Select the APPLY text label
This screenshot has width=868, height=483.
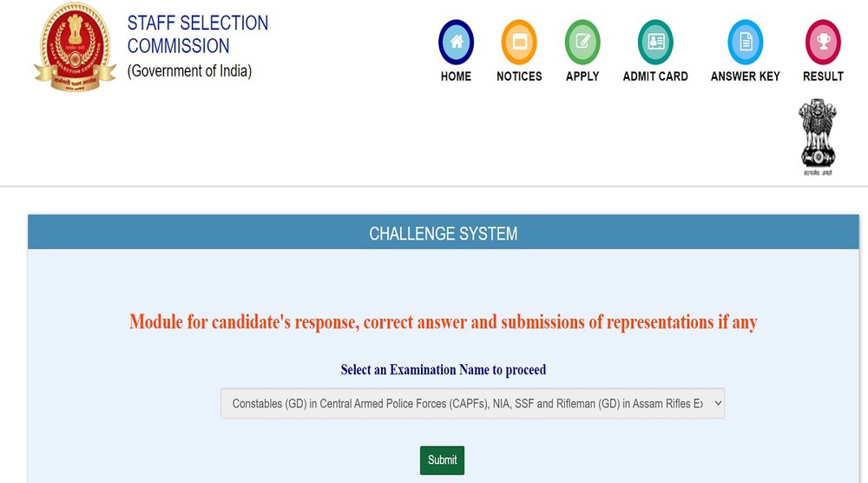tap(582, 76)
